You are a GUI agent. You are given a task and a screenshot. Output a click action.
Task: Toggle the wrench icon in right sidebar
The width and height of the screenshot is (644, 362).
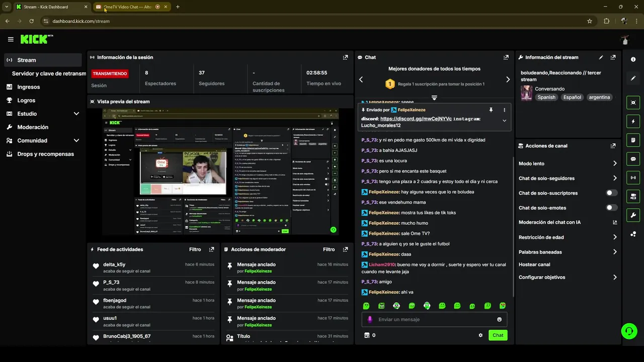pos(633,215)
